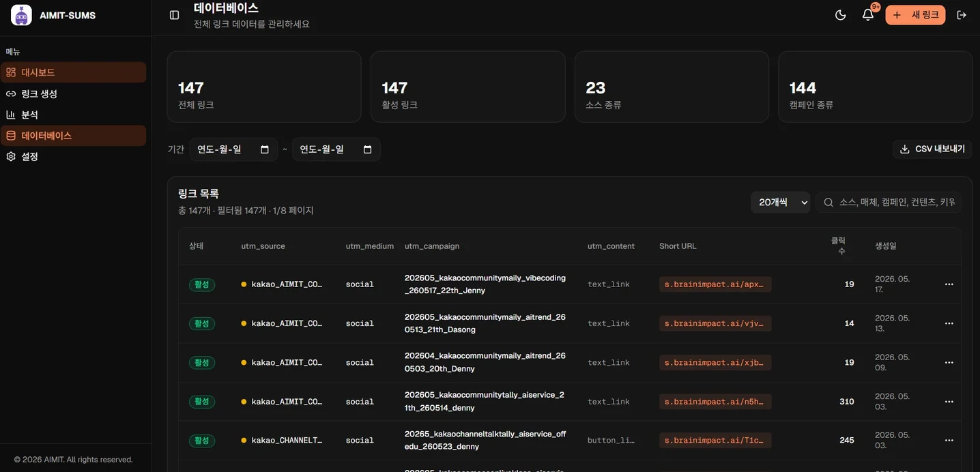Click CSV 내보내기 button
Viewport: 980px width, 472px height.
point(932,149)
